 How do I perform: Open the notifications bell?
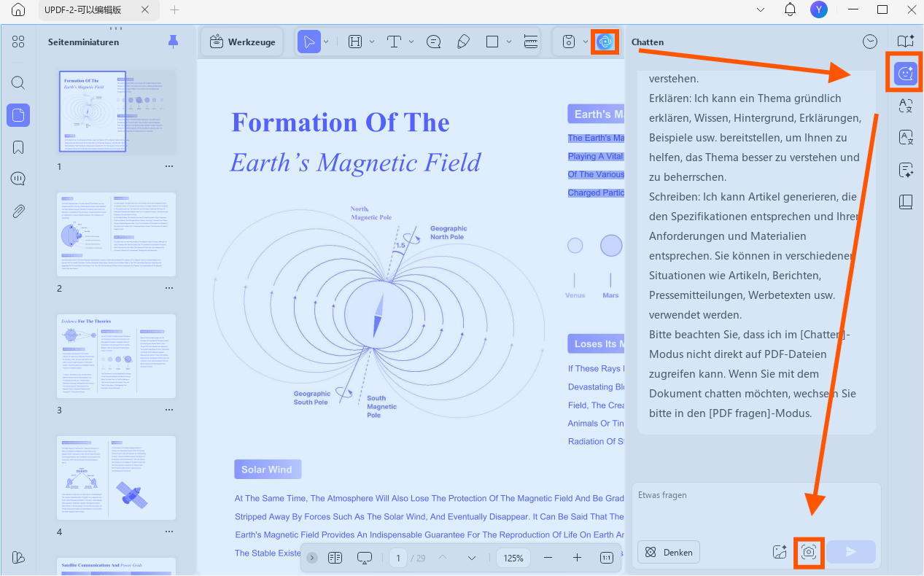790,9
